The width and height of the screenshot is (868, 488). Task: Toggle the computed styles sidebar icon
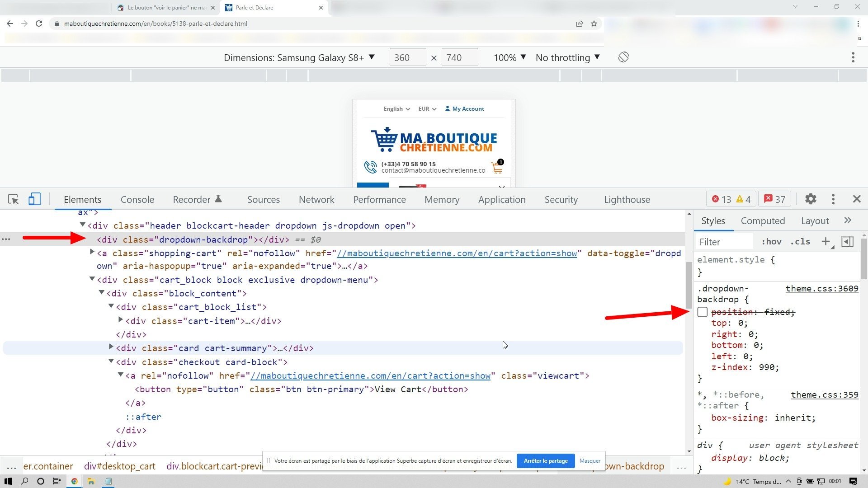[848, 242]
